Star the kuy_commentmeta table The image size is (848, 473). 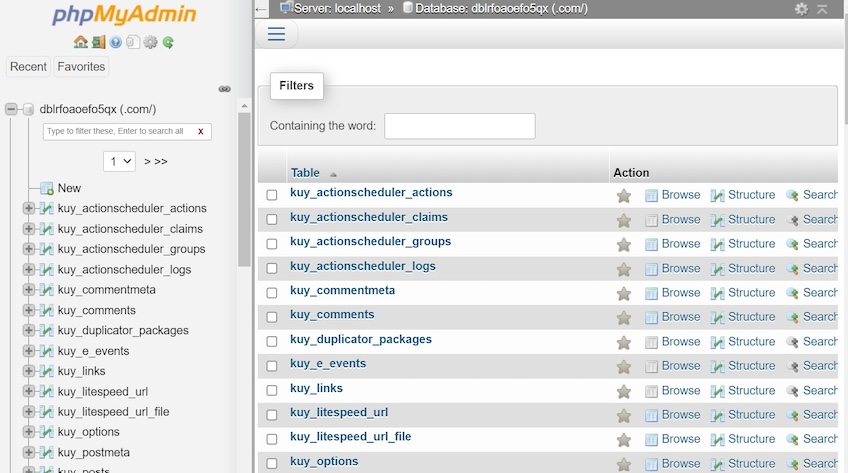click(x=624, y=294)
